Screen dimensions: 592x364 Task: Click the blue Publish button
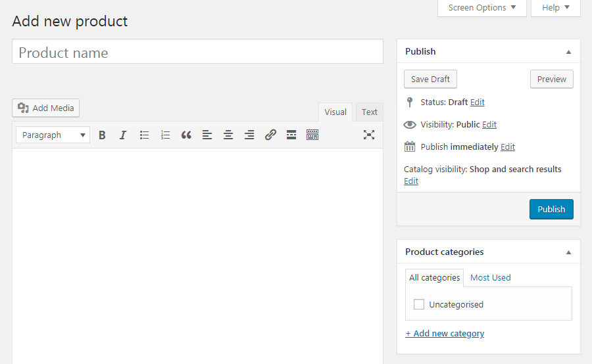(551, 209)
